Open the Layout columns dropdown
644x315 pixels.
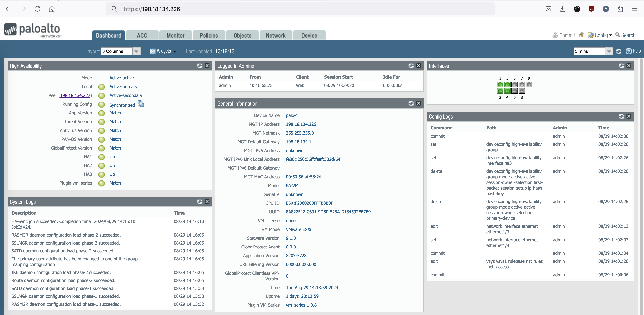136,51
